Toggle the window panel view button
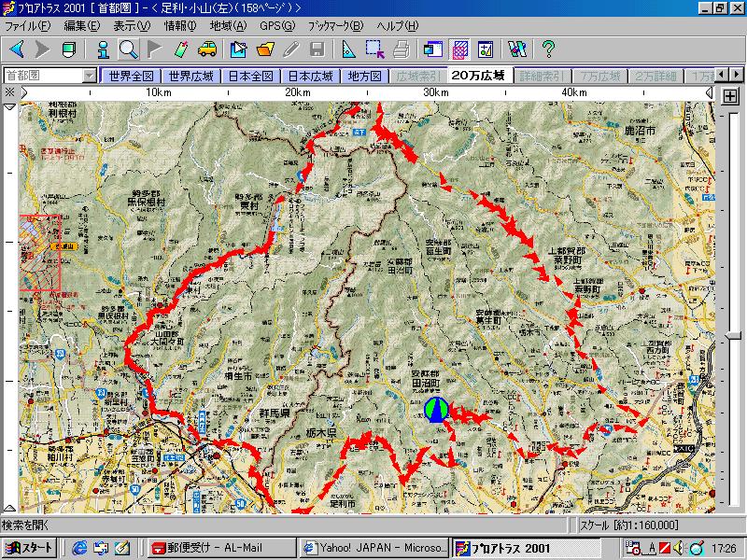Image resolution: width=747 pixels, height=560 pixels. coord(431,49)
